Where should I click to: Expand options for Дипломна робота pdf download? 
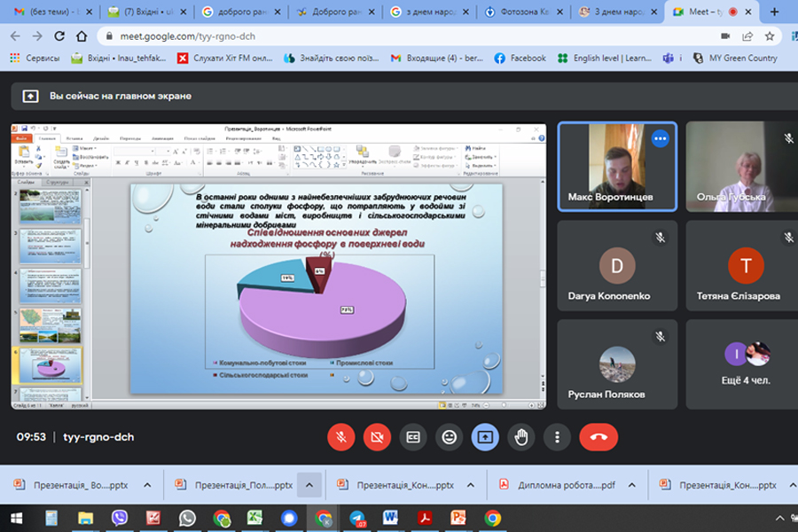coord(632,485)
